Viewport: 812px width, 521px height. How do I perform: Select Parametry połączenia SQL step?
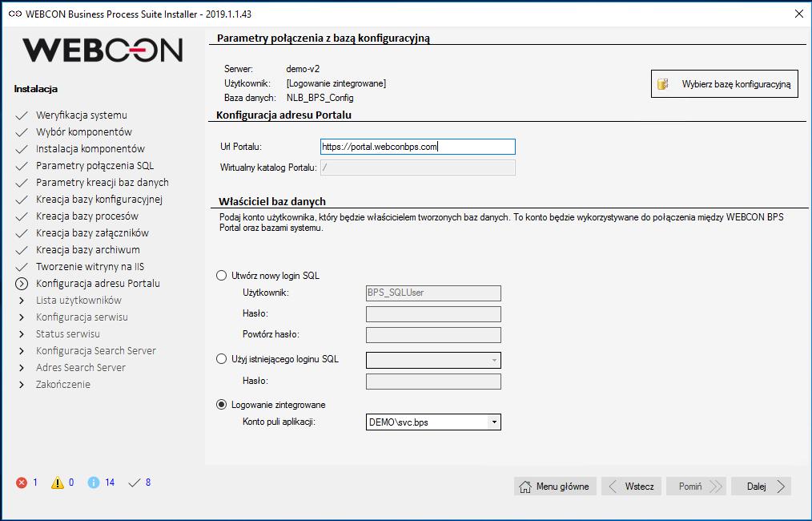coord(94,165)
